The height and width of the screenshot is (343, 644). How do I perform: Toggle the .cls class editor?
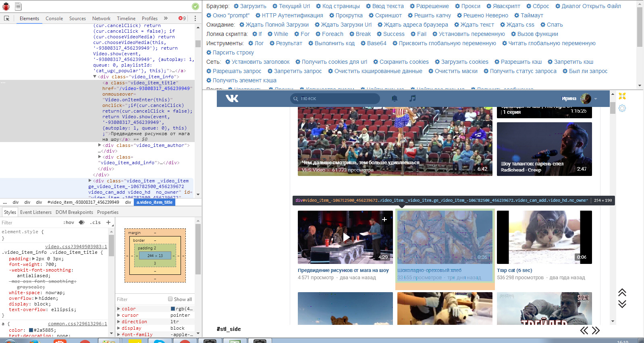click(95, 222)
